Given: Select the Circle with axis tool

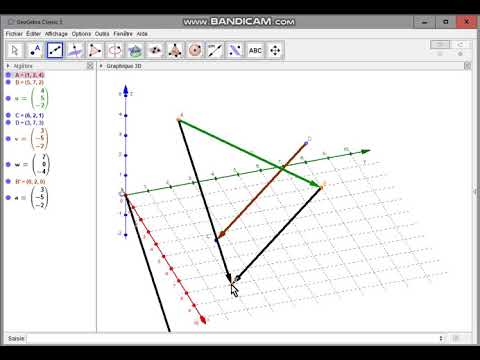Looking at the screenshot, I should point(115,51).
